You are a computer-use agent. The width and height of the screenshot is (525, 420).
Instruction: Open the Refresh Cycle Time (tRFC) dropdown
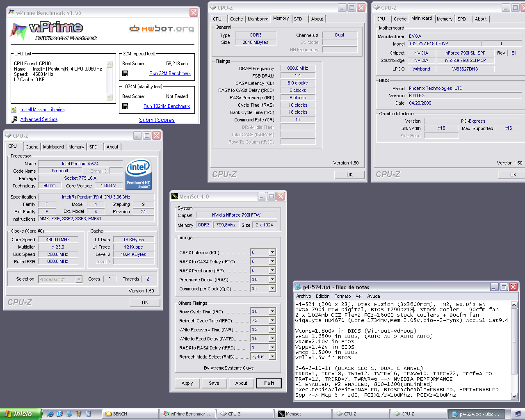coord(272,320)
